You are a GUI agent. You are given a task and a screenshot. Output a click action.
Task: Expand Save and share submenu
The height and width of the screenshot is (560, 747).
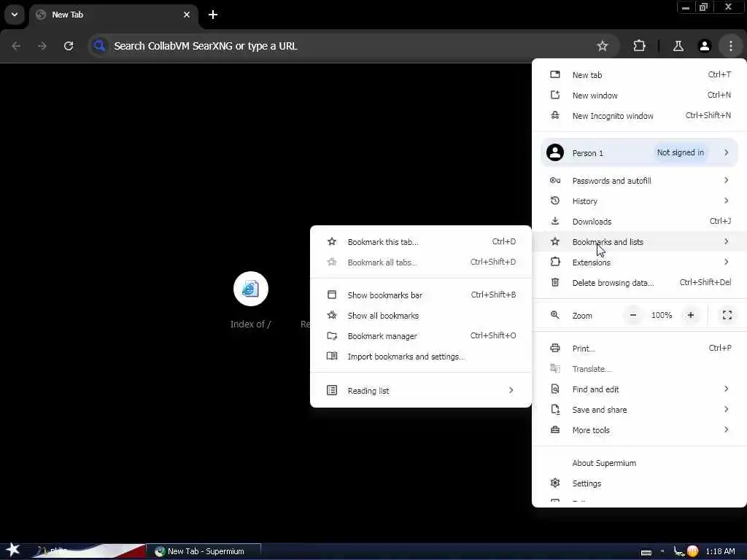pos(639,410)
